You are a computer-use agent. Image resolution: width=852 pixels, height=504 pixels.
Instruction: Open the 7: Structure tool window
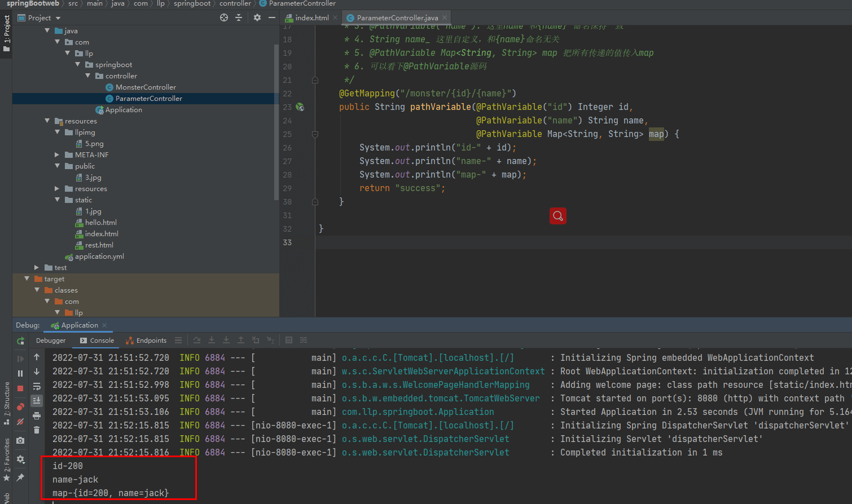tap(6, 403)
